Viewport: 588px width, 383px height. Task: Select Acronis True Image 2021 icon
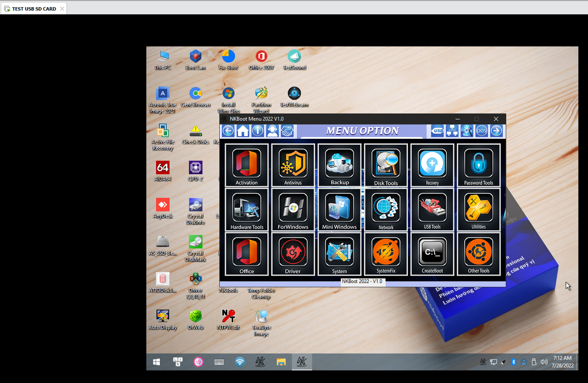pyautogui.click(x=163, y=100)
